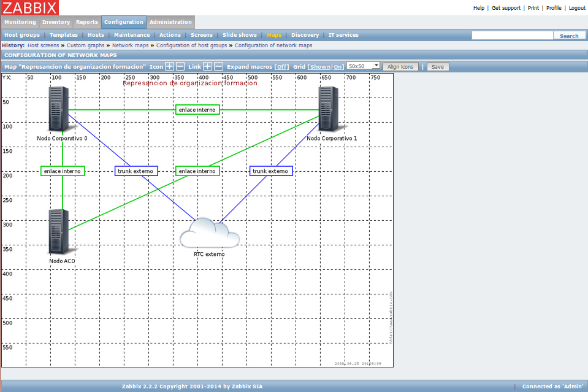Screen dimensions: 588x392
Task: Select the RTC externo cloud icon
Action: pos(209,233)
